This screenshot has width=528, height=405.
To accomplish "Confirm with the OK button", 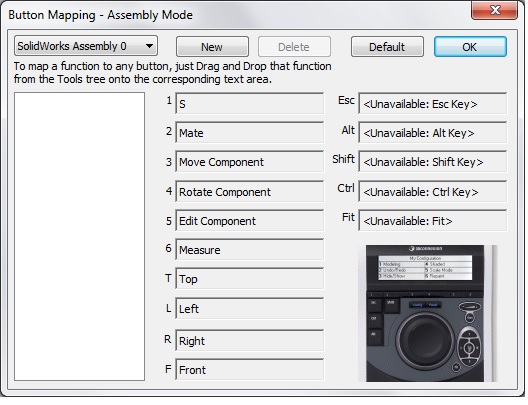I will (470, 47).
